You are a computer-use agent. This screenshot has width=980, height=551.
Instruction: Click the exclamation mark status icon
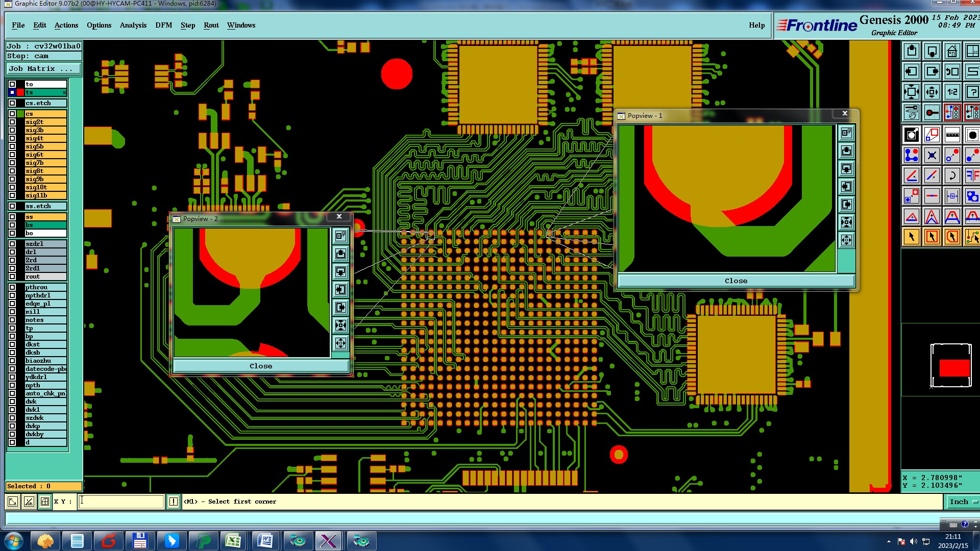point(174,502)
